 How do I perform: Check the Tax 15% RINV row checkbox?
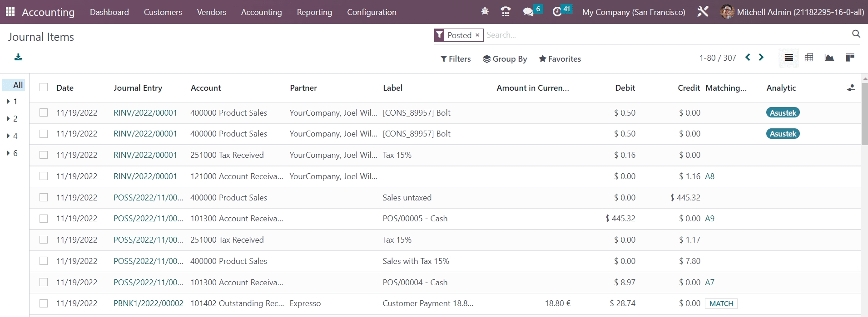click(44, 155)
